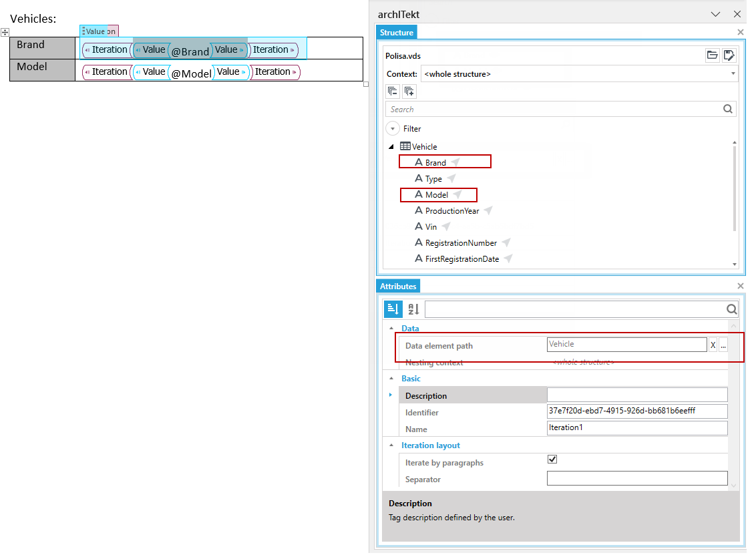This screenshot has height=555, width=756.
Task: Close the Structure panel
Action: click(x=741, y=32)
